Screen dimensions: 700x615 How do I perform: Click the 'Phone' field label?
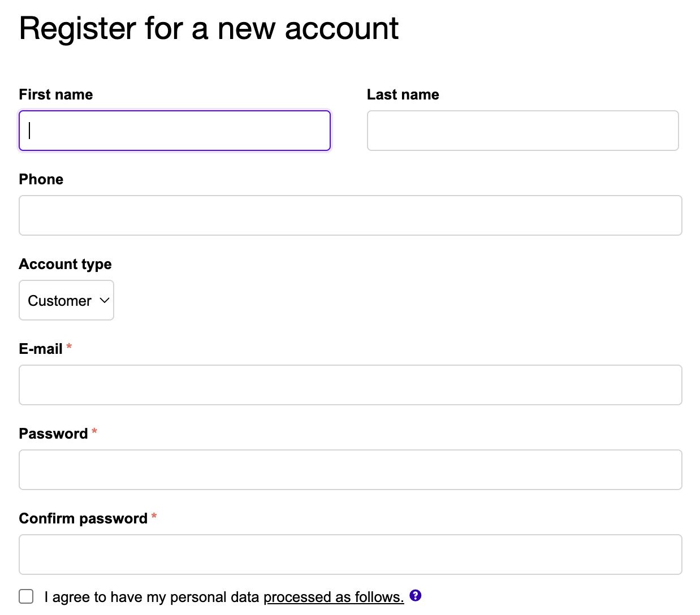pos(41,179)
